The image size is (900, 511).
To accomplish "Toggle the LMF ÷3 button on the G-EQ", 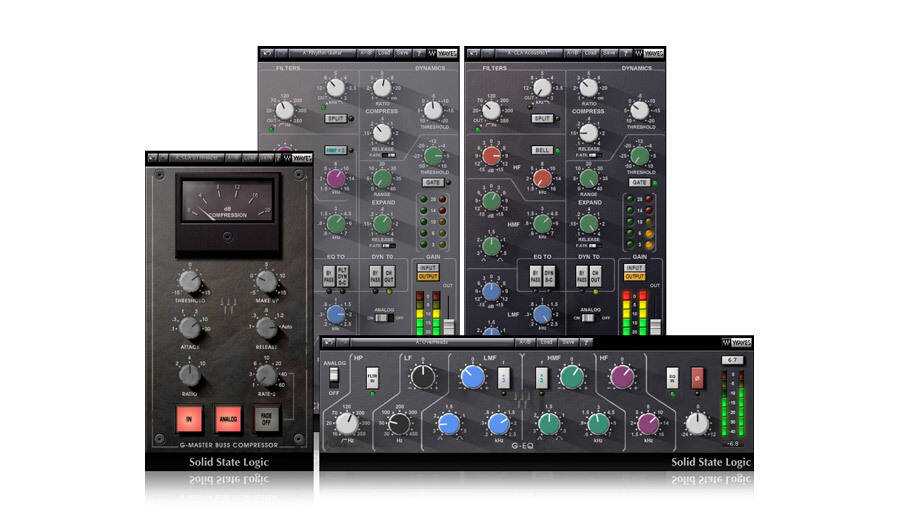I will (x=503, y=379).
